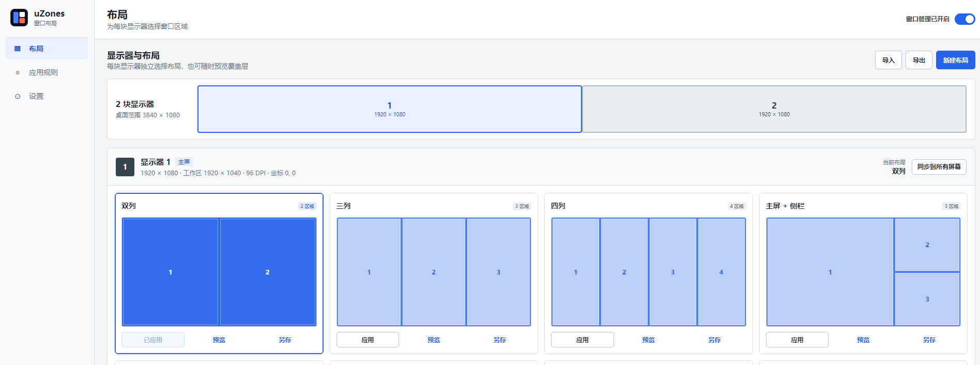The width and height of the screenshot is (980, 365).
Task: Toggle the 窗口管理已开启 switch
Action: pos(964,19)
